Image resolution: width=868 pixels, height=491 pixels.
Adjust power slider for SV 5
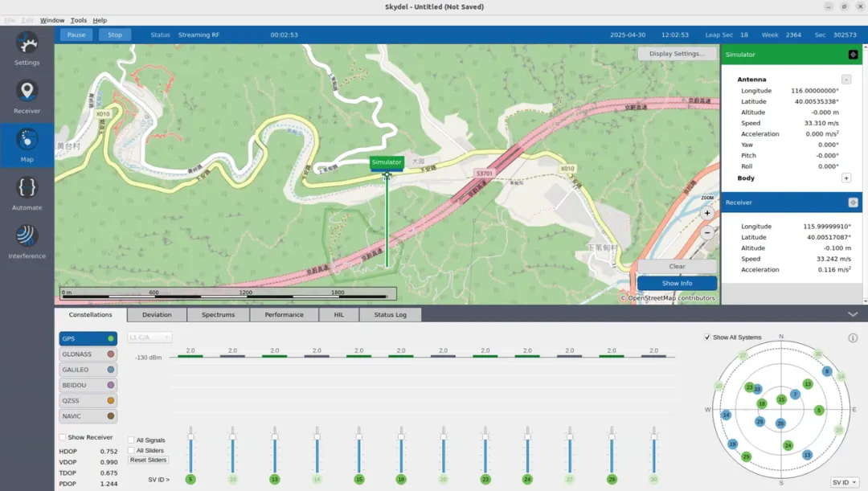190,449
